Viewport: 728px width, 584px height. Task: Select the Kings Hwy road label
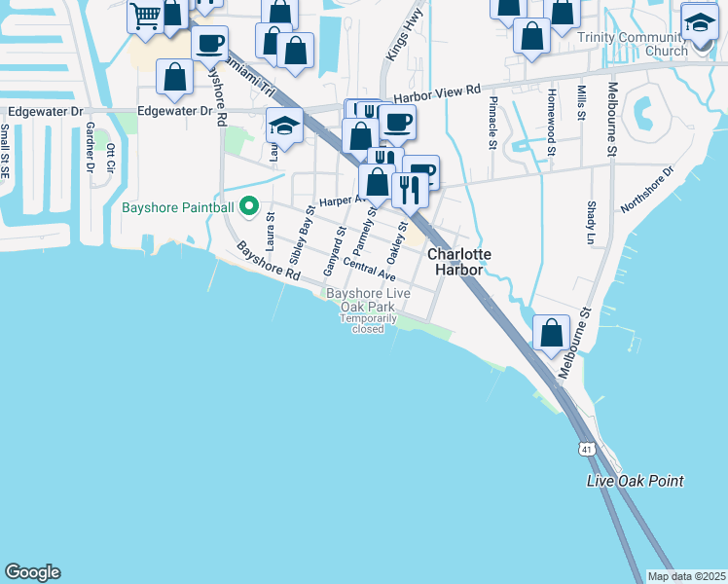405,34
